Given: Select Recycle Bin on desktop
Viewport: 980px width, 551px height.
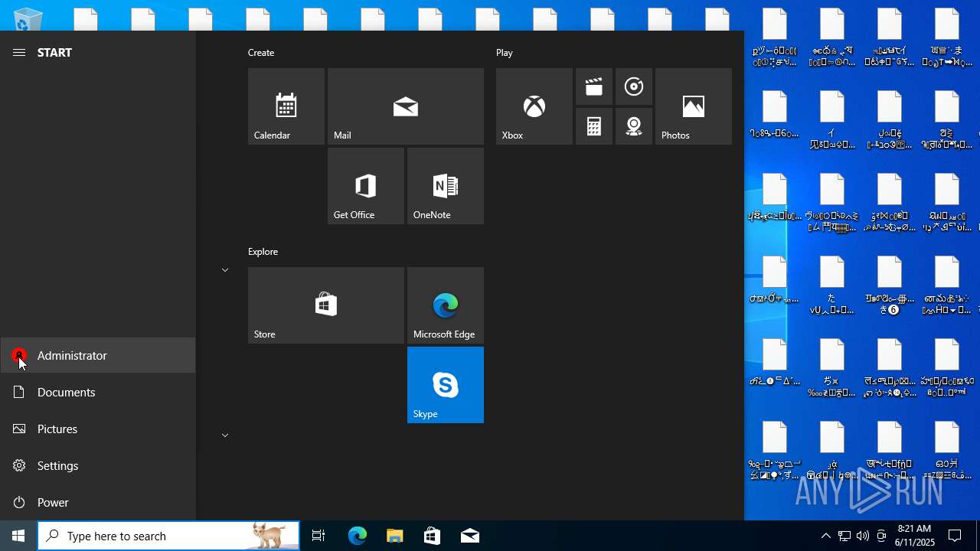Looking at the screenshot, I should pos(28,18).
